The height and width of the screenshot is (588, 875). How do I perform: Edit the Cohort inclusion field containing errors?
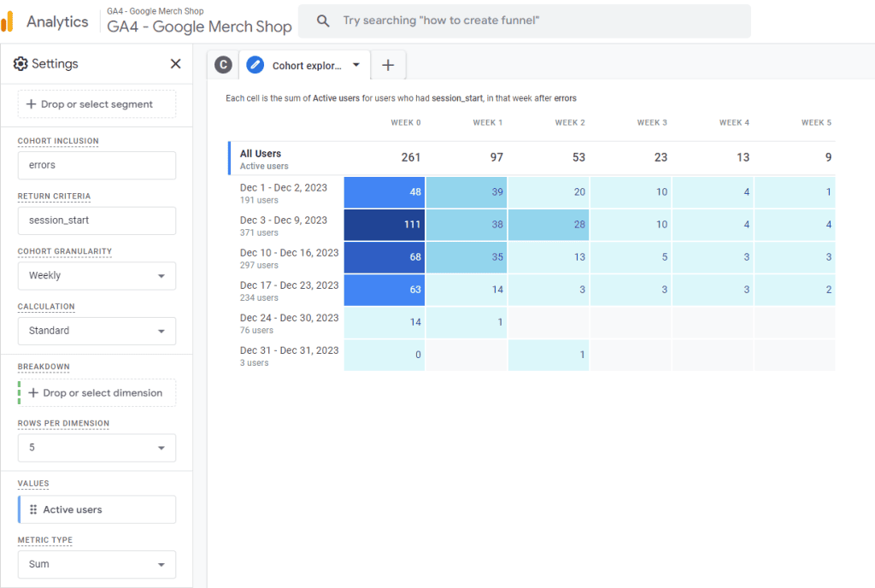tap(97, 166)
